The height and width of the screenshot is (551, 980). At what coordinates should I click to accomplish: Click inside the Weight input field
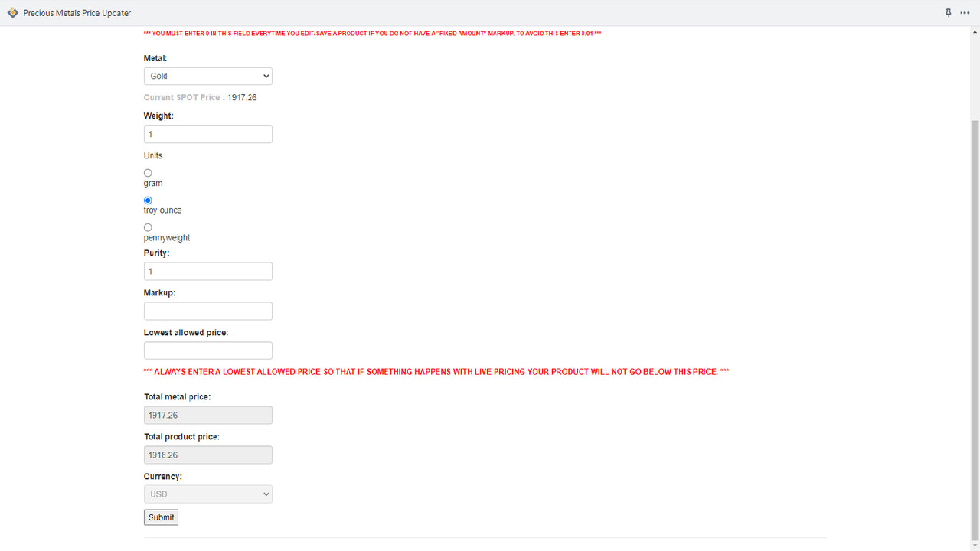pyautogui.click(x=207, y=134)
